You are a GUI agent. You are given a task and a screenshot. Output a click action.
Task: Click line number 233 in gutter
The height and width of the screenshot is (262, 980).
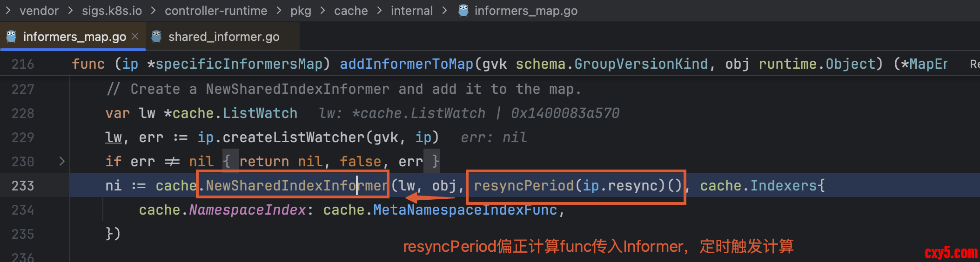23,186
